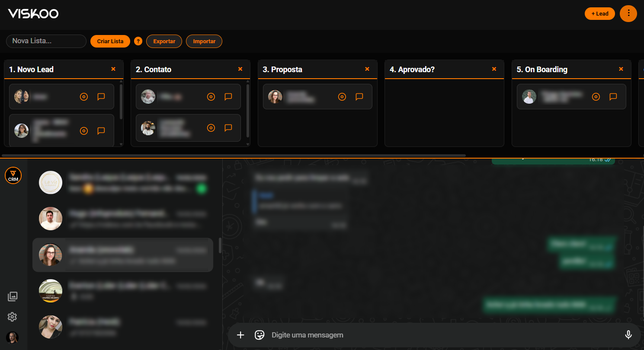Screen dimensions: 644x350
Task: Open the orange question mark help icon
Action: 138,41
